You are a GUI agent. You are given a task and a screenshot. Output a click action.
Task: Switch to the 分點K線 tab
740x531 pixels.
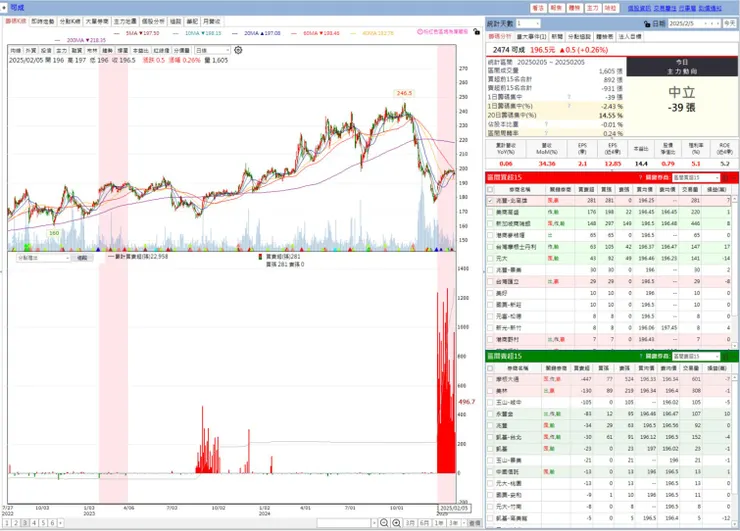(x=70, y=21)
